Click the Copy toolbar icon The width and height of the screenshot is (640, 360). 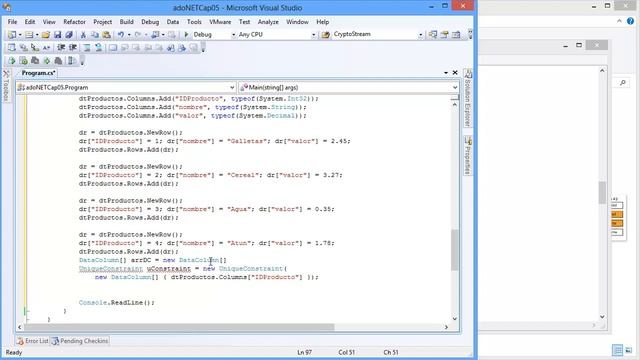coord(95,35)
